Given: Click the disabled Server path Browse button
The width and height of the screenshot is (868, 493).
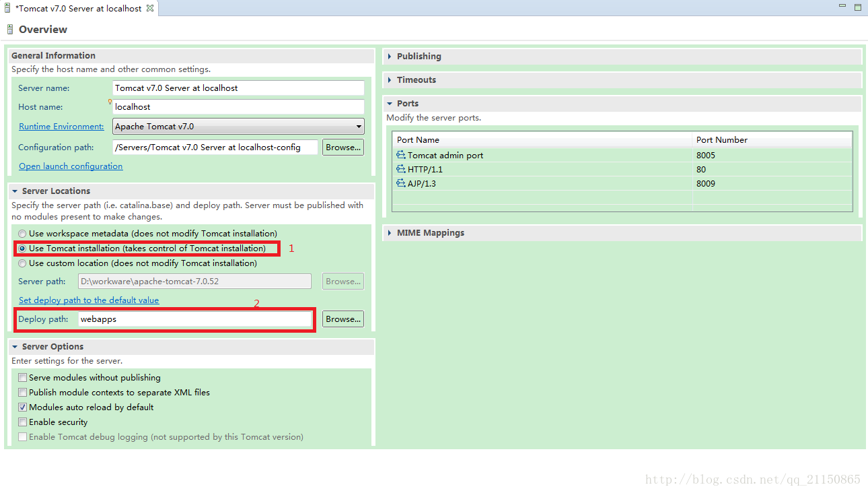Looking at the screenshot, I should click(343, 282).
